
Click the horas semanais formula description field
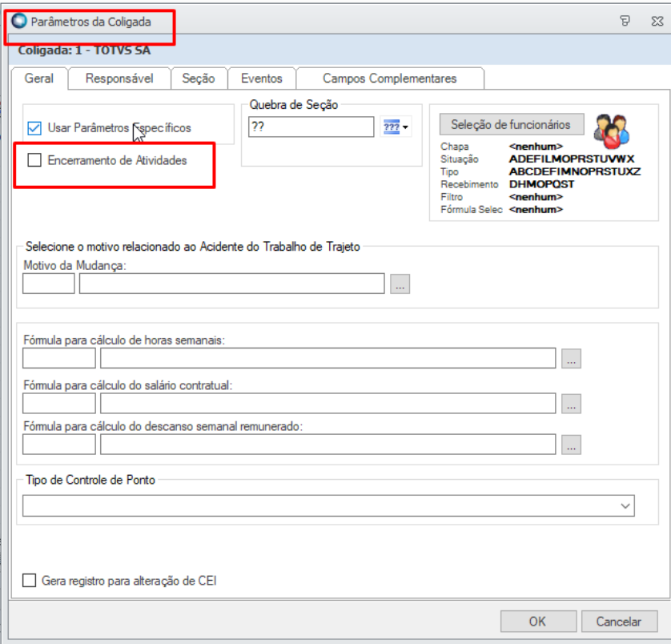(327, 358)
